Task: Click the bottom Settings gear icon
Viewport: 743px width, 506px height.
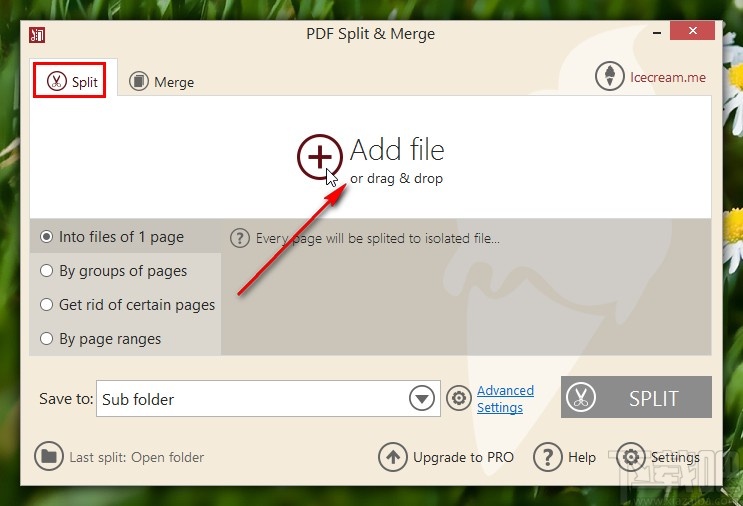Action: pyautogui.click(x=631, y=457)
